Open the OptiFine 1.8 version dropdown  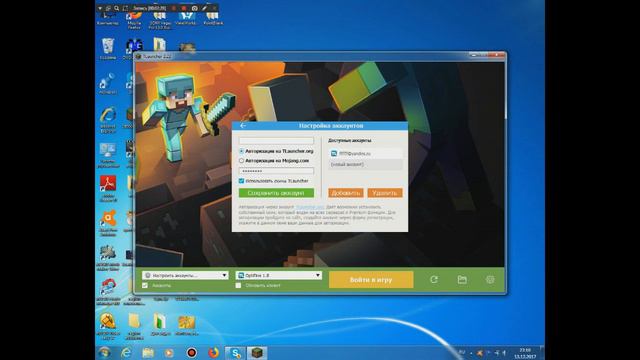coord(279,276)
